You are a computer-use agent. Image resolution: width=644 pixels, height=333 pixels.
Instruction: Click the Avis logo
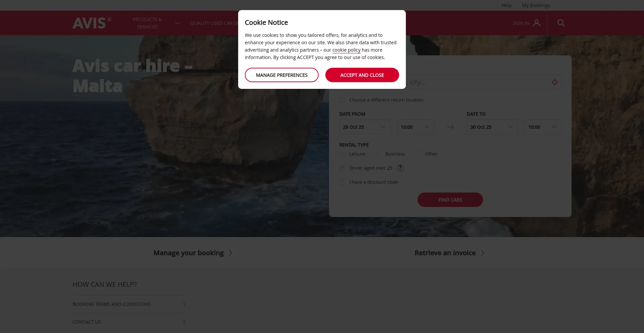point(92,23)
